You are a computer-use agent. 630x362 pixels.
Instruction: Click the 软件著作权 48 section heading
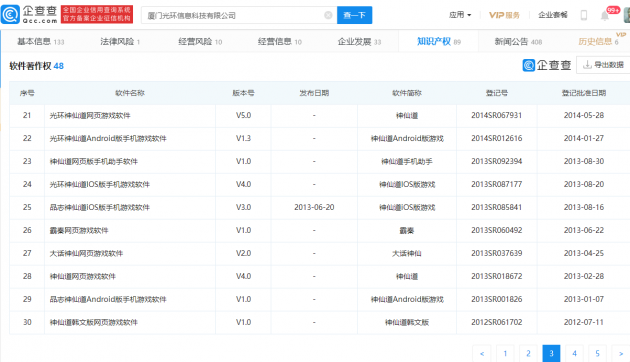[37, 65]
